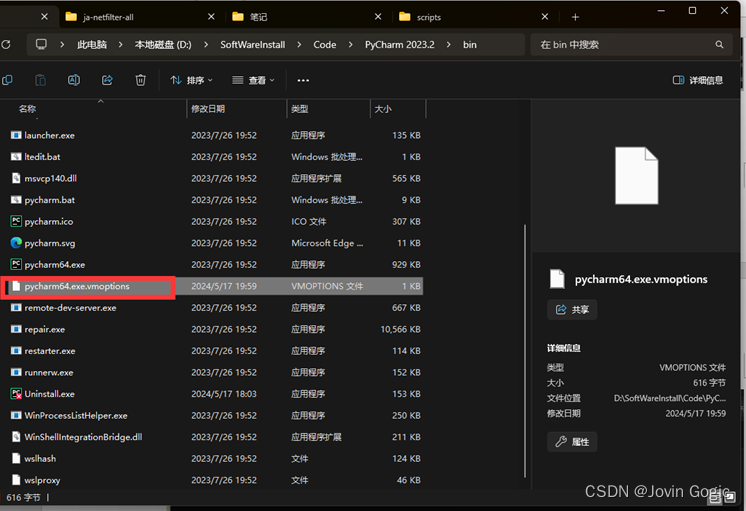Select wslhash file

coord(212,458)
